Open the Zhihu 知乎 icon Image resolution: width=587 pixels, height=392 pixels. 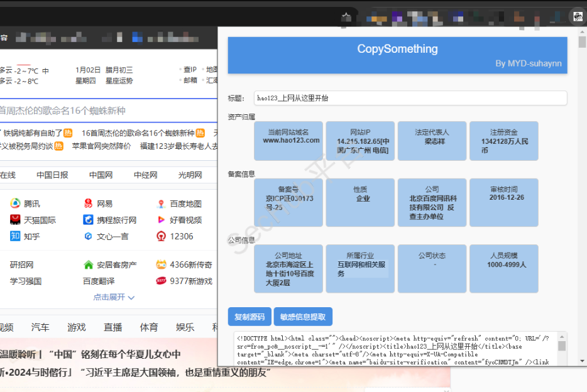[x=15, y=236]
